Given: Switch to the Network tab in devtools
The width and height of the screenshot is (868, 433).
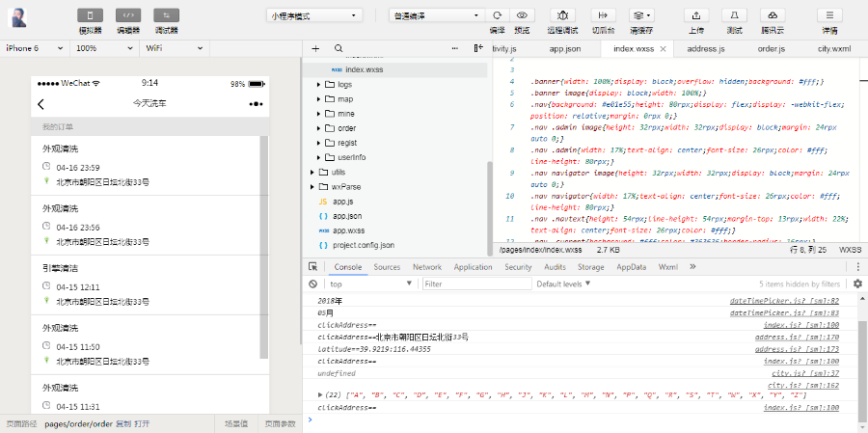Looking at the screenshot, I should point(426,267).
